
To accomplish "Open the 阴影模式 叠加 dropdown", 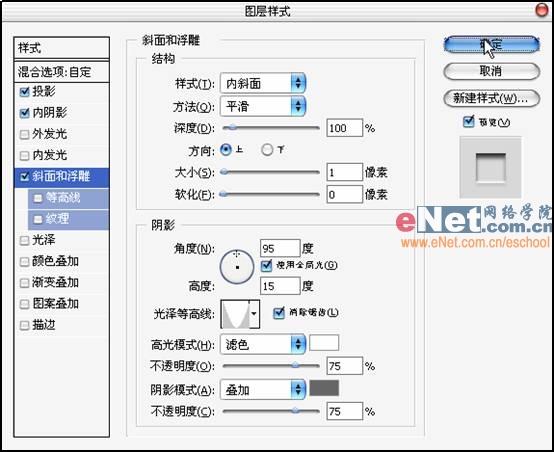I will pos(263,390).
